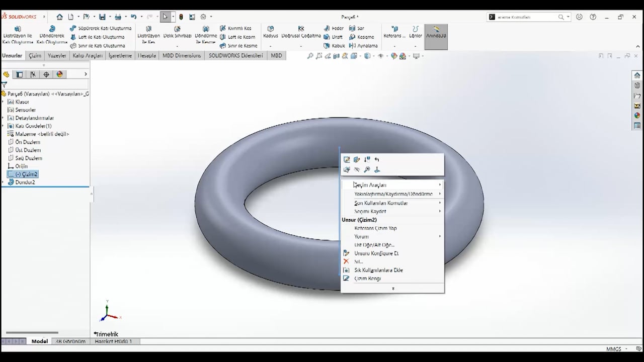
Task: Open the Seçim Araçları submenu
Action: 392,185
